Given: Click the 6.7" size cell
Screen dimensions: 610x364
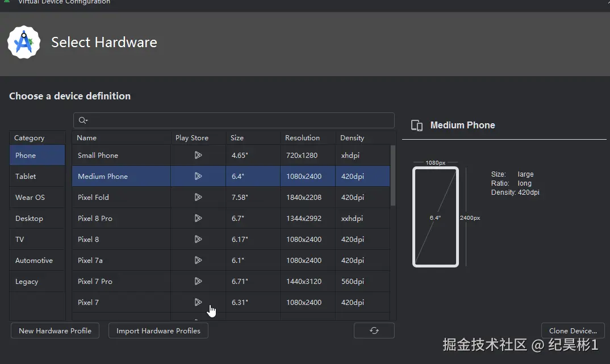Looking at the screenshot, I should point(253,218).
